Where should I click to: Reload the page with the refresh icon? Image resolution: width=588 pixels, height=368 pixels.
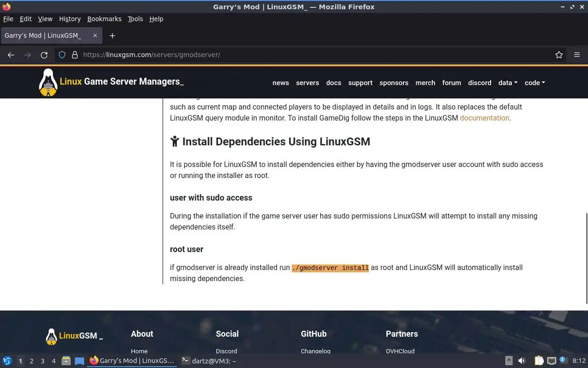click(44, 55)
